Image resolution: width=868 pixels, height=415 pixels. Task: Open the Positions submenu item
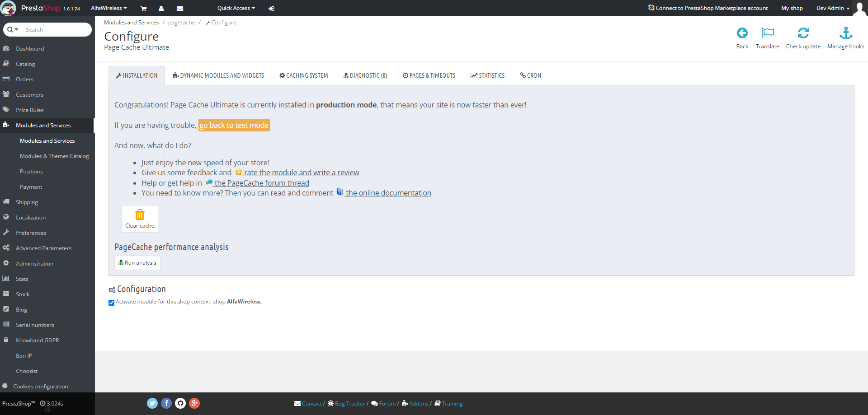[x=31, y=172]
